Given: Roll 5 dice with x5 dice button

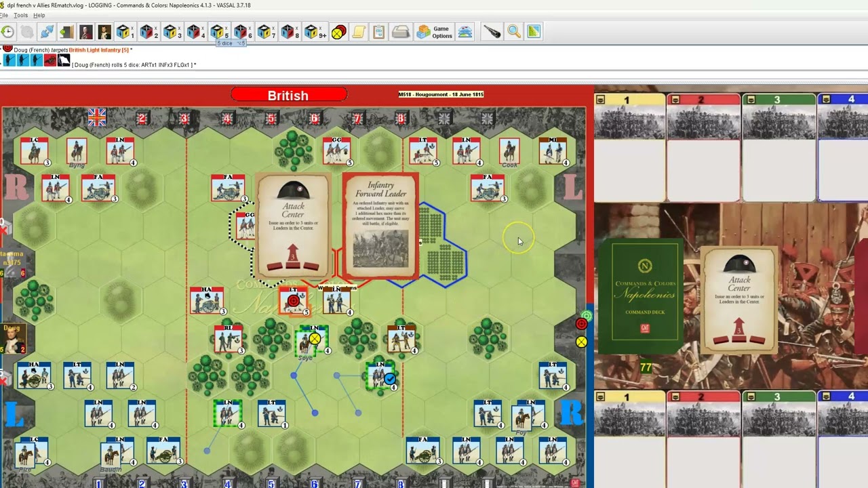Looking at the screenshot, I should 219,32.
